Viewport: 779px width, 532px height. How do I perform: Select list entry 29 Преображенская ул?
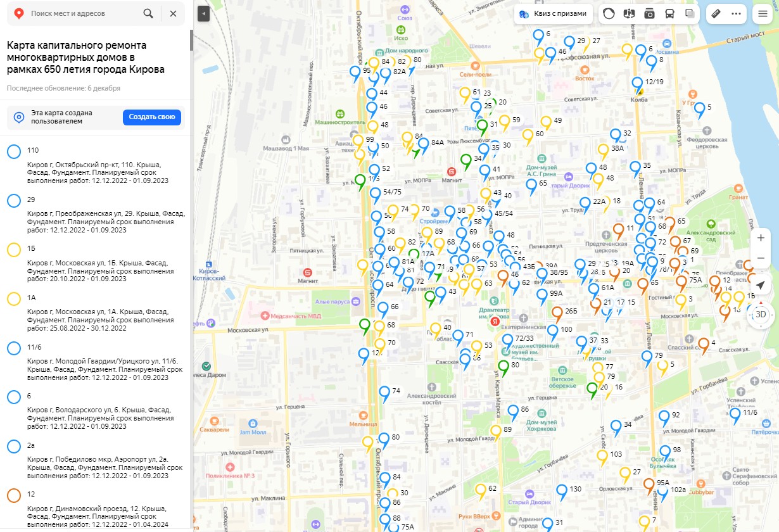coord(95,215)
